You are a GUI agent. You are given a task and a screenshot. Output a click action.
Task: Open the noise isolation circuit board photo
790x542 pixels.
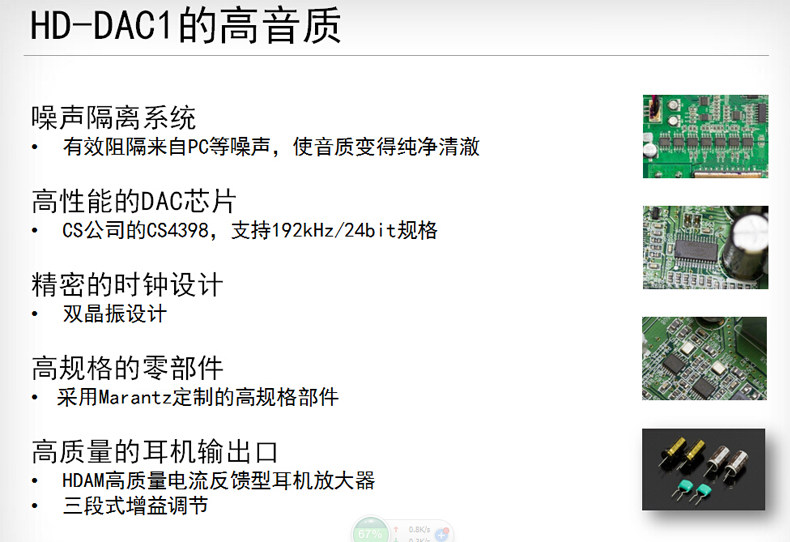coord(705,136)
